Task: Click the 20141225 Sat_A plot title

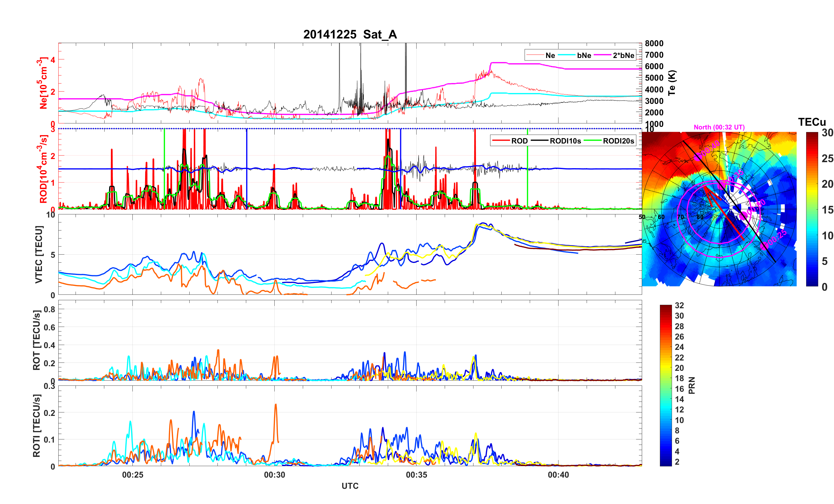Action: click(x=350, y=34)
